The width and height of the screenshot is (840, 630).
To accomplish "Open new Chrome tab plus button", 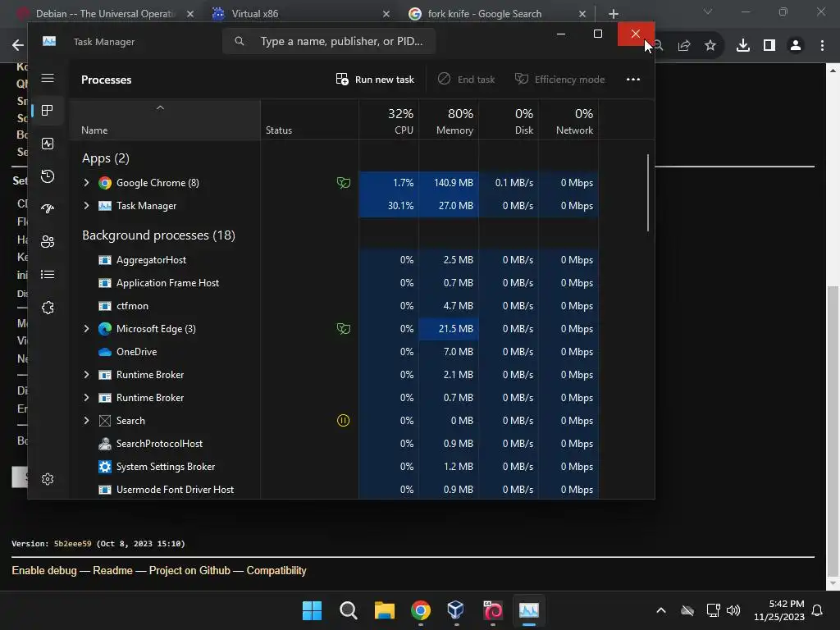I will (x=614, y=14).
